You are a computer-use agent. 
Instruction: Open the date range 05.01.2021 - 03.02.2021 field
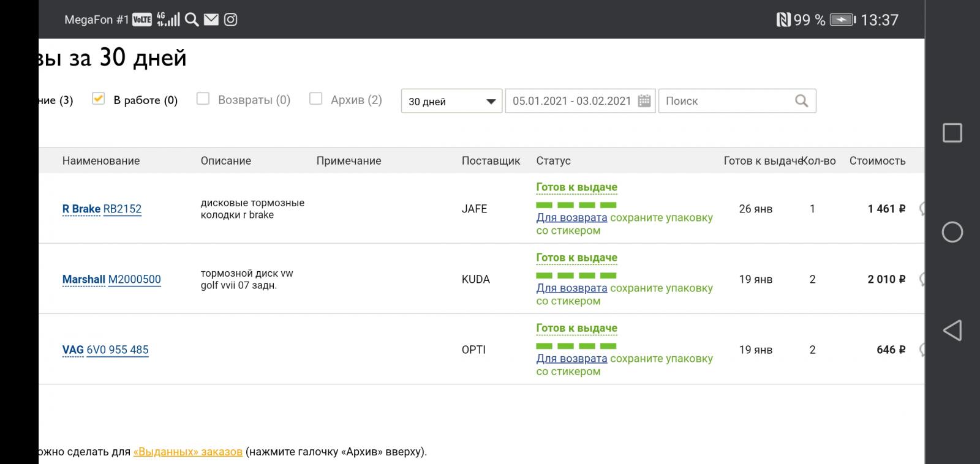point(580,101)
